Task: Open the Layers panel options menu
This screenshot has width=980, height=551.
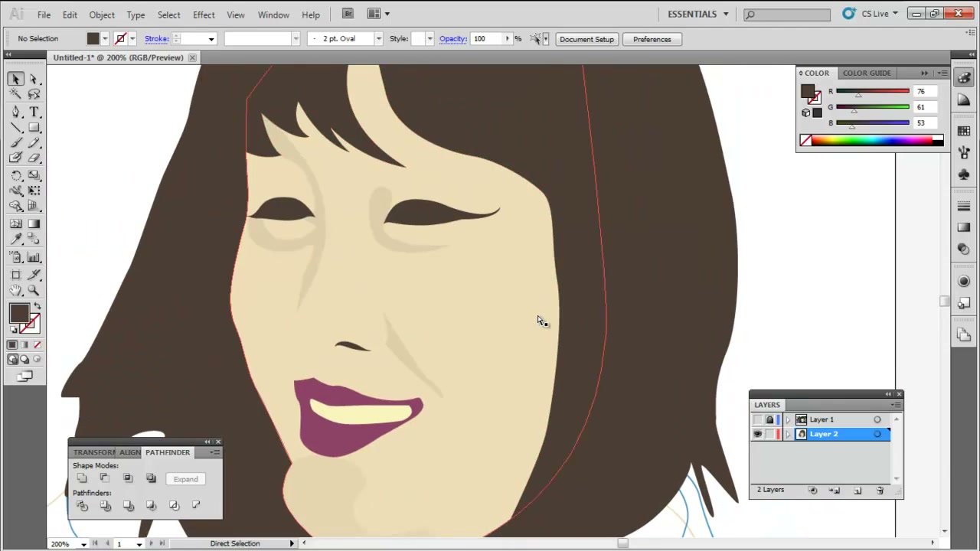Action: [x=896, y=405]
